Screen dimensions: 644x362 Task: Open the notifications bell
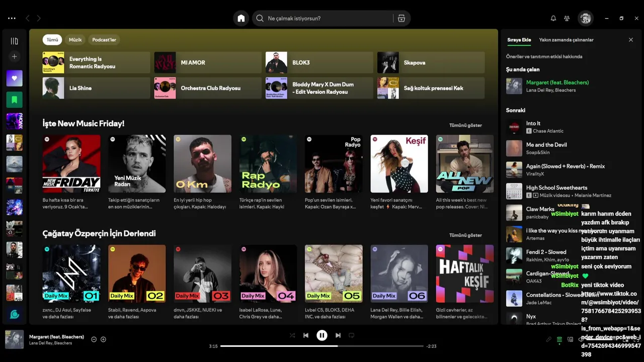(553, 18)
